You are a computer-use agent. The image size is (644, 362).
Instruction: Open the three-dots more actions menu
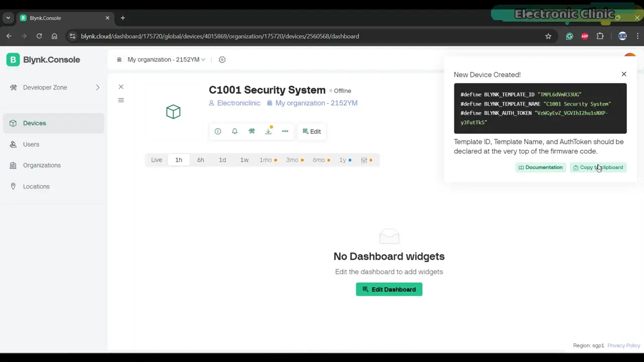[285, 131]
